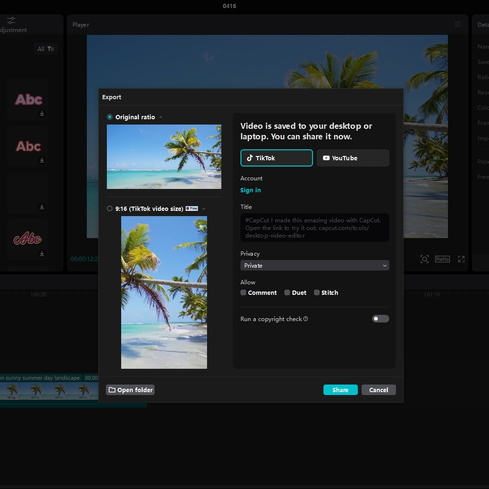This screenshot has height=489, width=489.
Task: Download the second red Abc text style
Action: coord(42,161)
